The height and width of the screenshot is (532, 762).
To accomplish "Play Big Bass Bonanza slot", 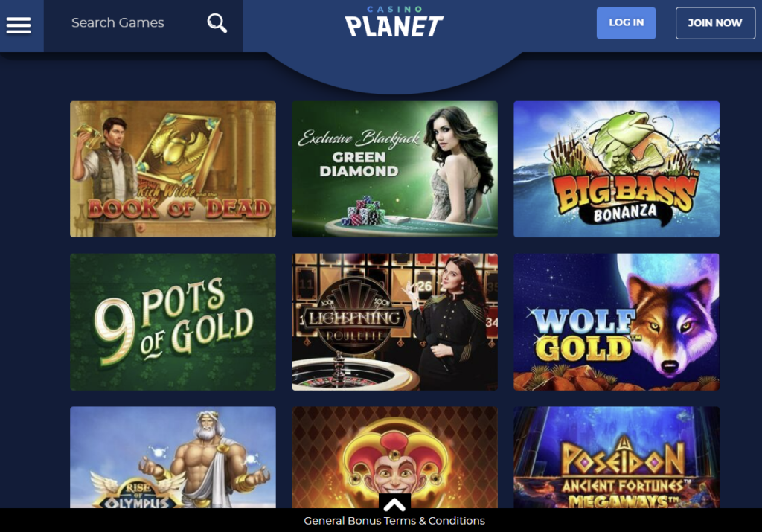I will click(x=616, y=169).
